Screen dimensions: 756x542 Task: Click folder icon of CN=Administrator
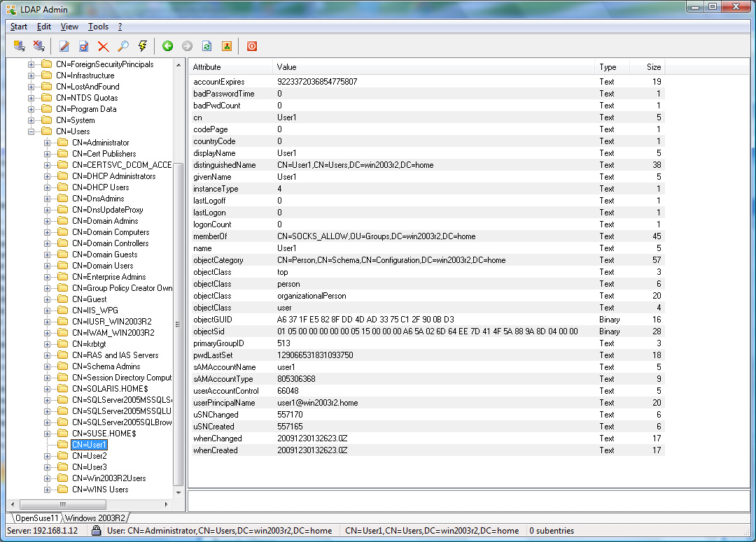63,142
